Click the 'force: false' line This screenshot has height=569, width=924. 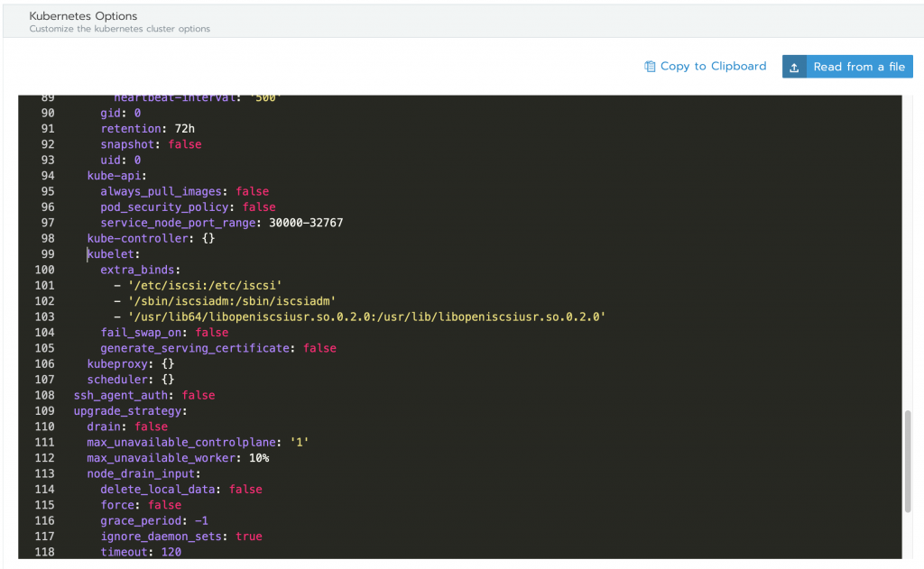(141, 505)
